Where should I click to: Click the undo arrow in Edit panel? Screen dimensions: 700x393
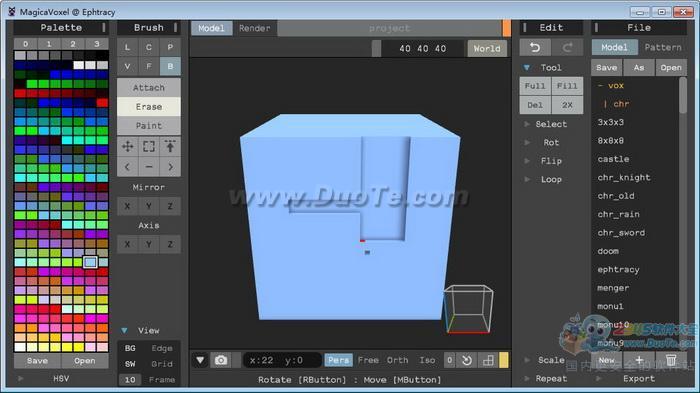coord(535,47)
